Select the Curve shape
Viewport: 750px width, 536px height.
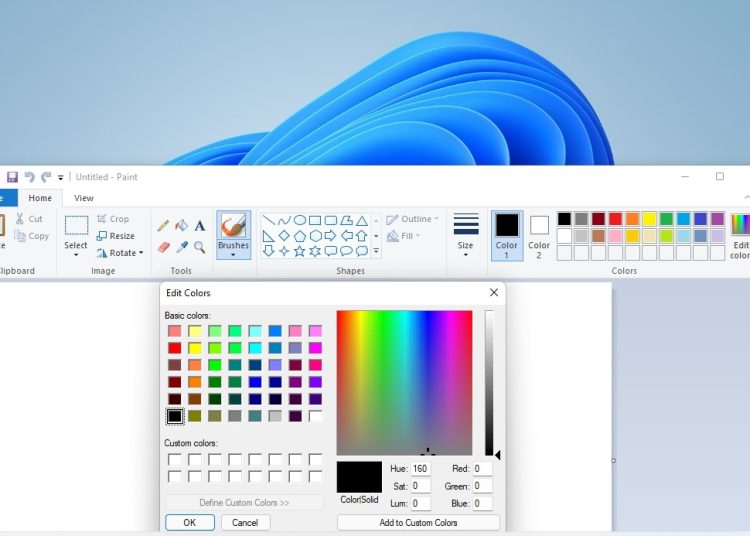point(284,220)
